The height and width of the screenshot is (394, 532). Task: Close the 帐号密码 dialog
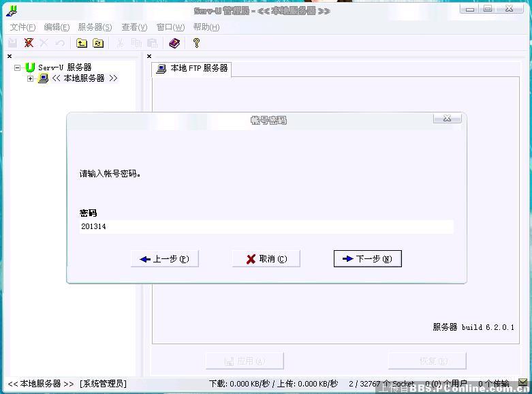click(447, 119)
